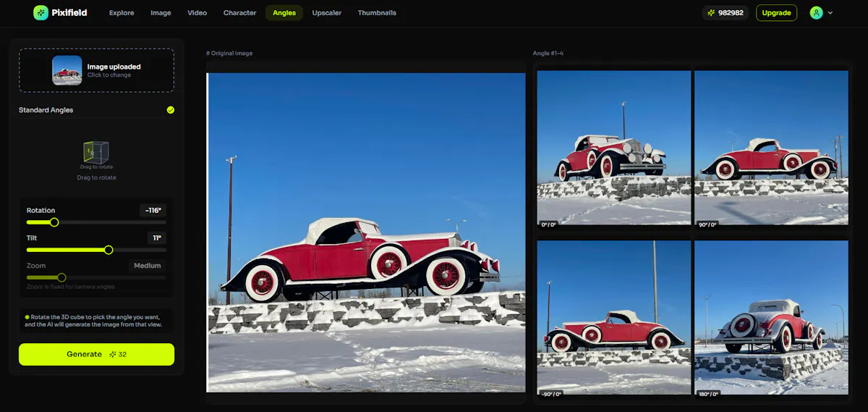Open the Explore tab

[x=122, y=13]
